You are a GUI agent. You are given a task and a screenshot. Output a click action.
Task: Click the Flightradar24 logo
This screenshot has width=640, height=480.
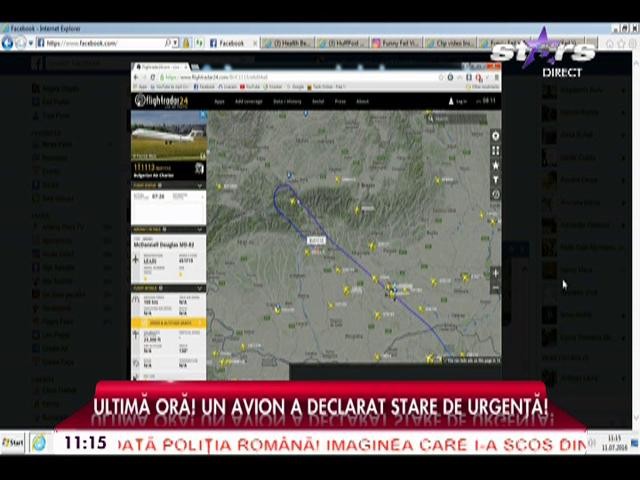tap(162, 101)
